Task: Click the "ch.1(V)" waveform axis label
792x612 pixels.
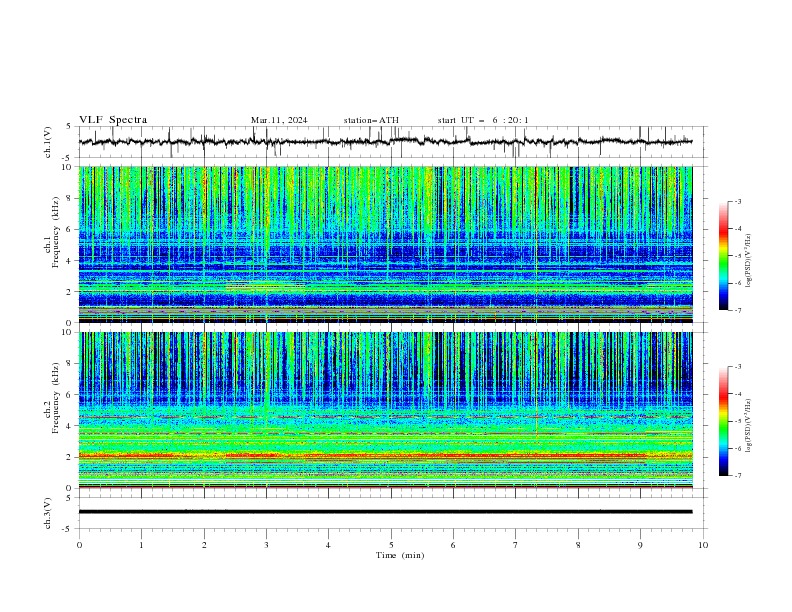Action: [x=48, y=142]
